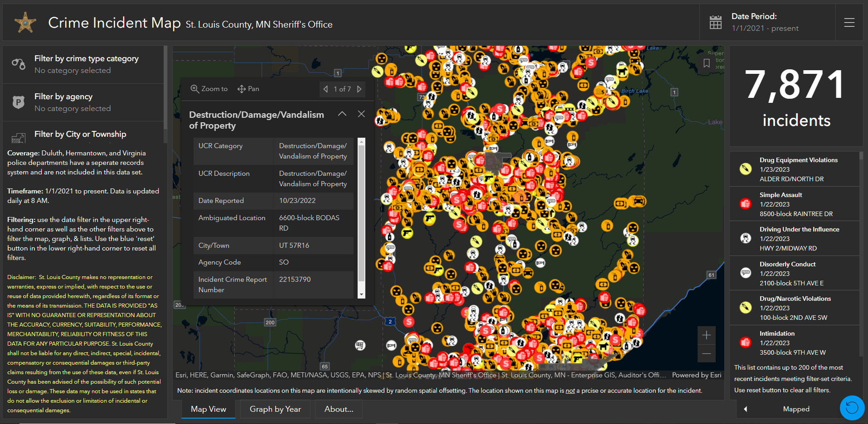Click the vehicle incident marker on map
The width and height of the screenshot is (868, 424).
(x=638, y=201)
